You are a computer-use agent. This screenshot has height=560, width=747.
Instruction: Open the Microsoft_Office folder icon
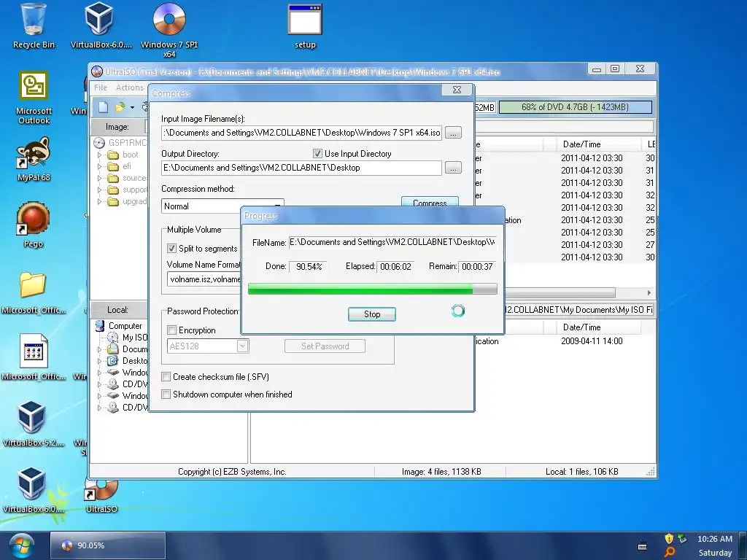click(34, 292)
